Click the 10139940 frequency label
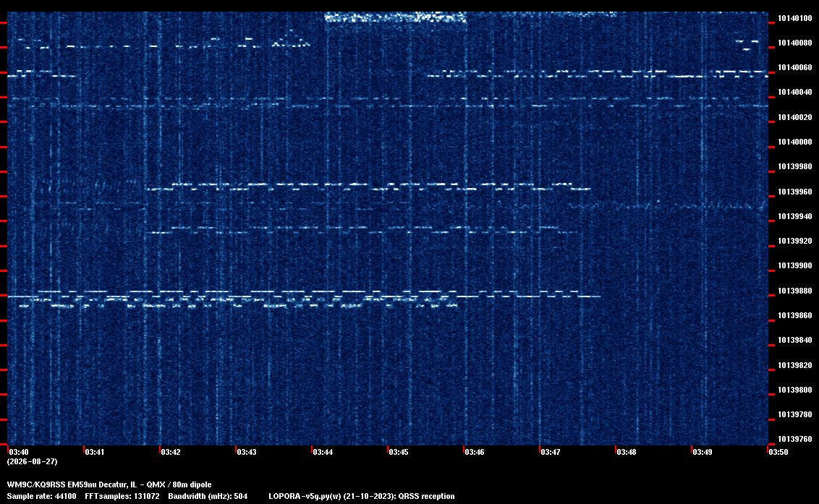This screenshot has width=819, height=504. (794, 216)
